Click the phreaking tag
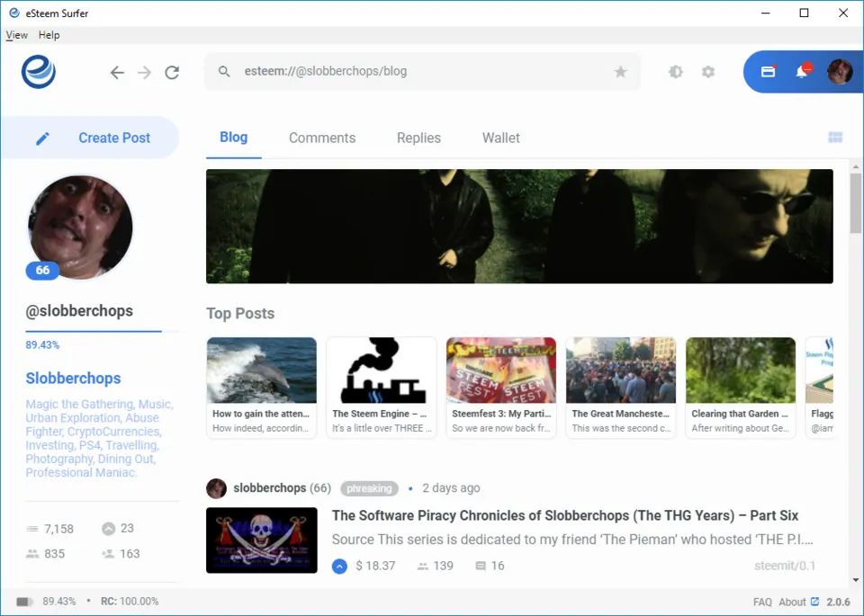Screen dimensions: 864x616 (x=369, y=488)
